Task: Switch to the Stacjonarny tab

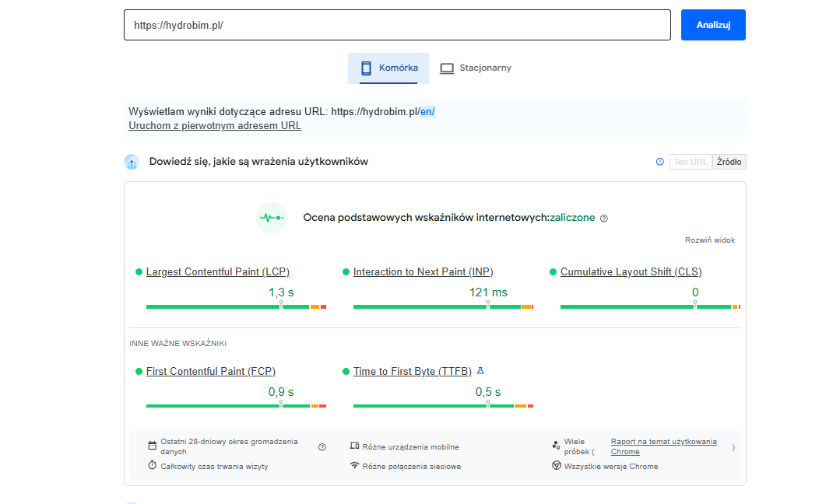Action: click(x=476, y=68)
